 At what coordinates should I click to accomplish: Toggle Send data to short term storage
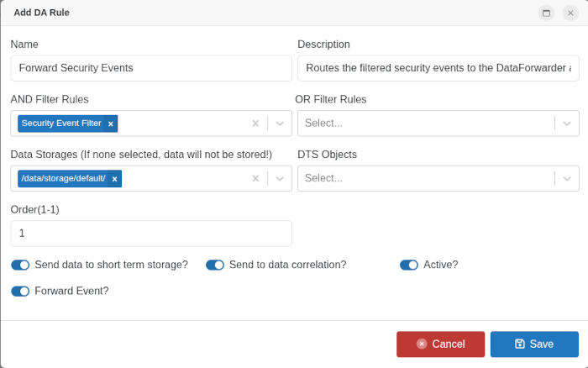pos(20,265)
